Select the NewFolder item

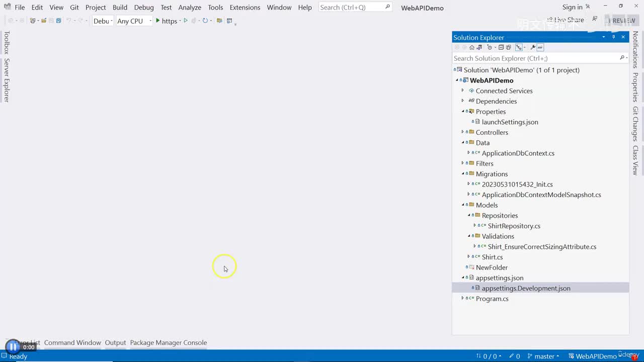(x=492, y=267)
